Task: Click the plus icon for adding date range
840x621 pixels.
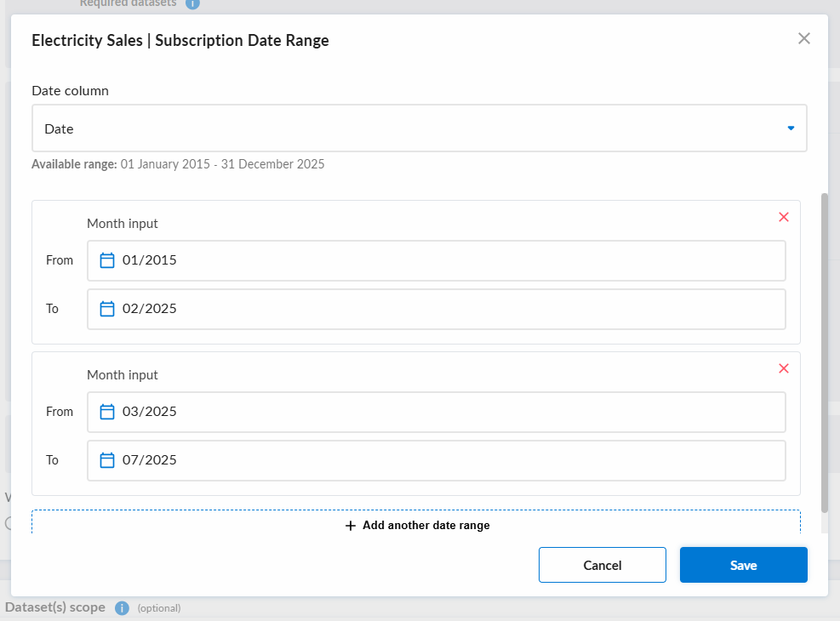Action: [351, 526]
